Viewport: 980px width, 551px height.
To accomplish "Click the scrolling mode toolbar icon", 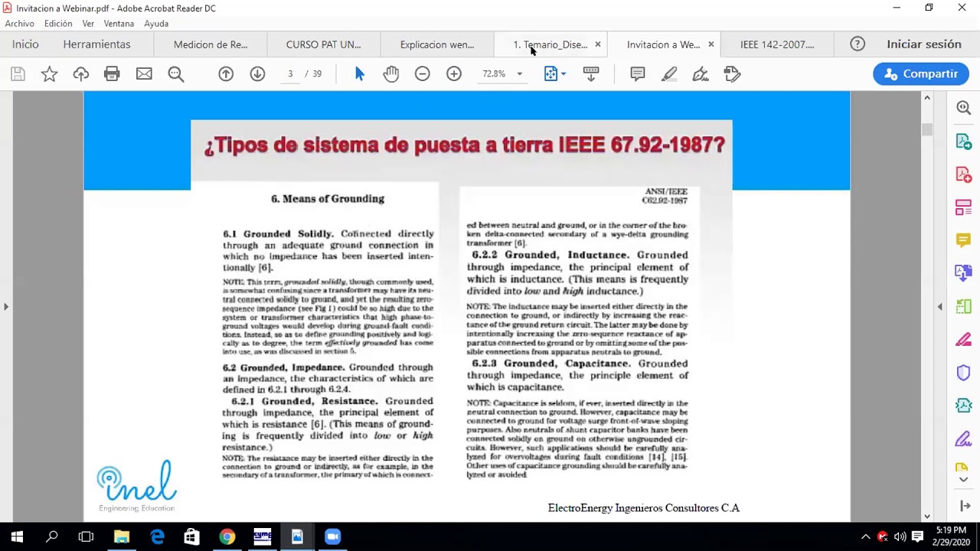I will point(591,74).
